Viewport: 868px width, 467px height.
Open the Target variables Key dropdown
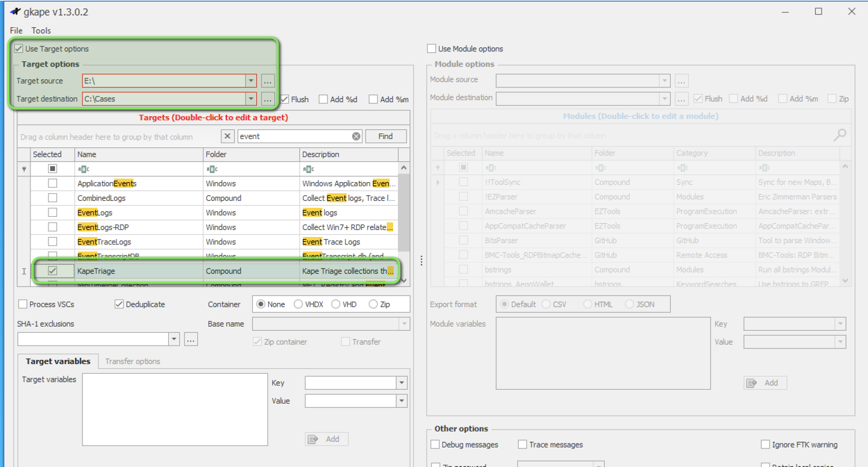click(401, 383)
